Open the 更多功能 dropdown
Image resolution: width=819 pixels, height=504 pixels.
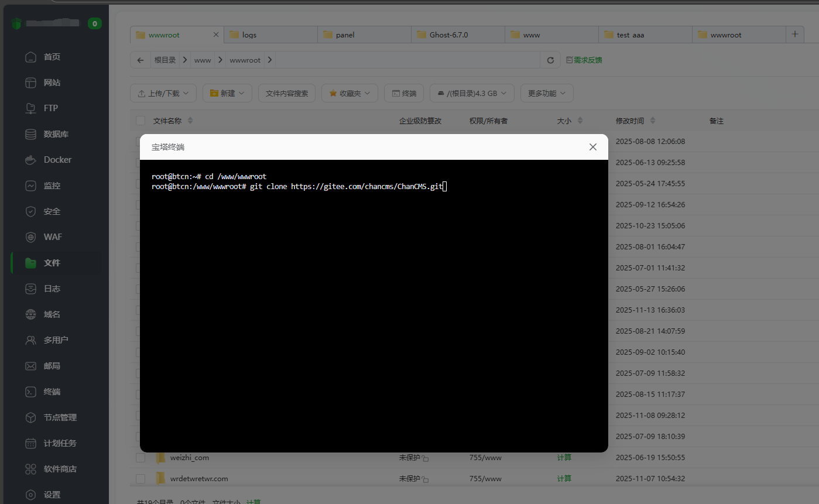tap(546, 93)
